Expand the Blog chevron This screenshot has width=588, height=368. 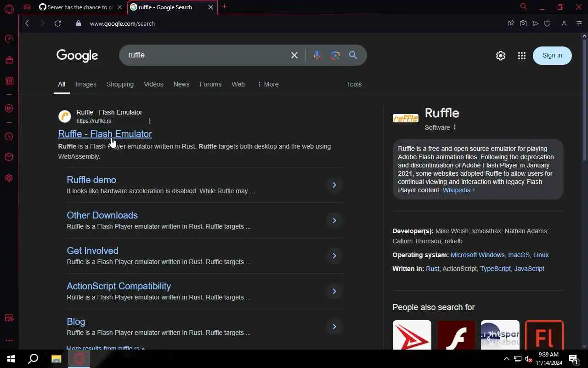tap(334, 327)
